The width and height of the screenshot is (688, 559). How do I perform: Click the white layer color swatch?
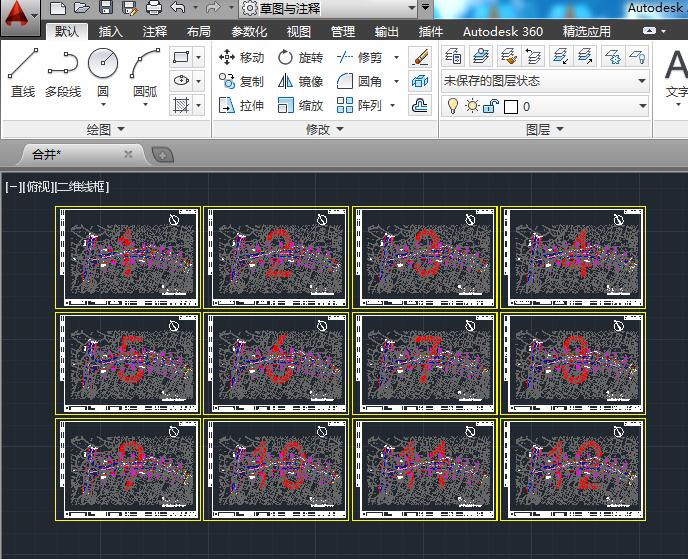tap(510, 106)
